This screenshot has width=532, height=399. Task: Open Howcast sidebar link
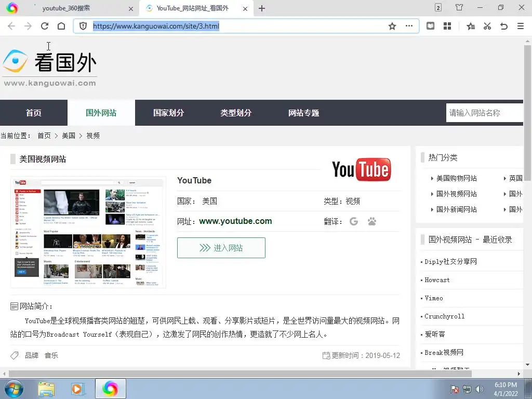[437, 280]
